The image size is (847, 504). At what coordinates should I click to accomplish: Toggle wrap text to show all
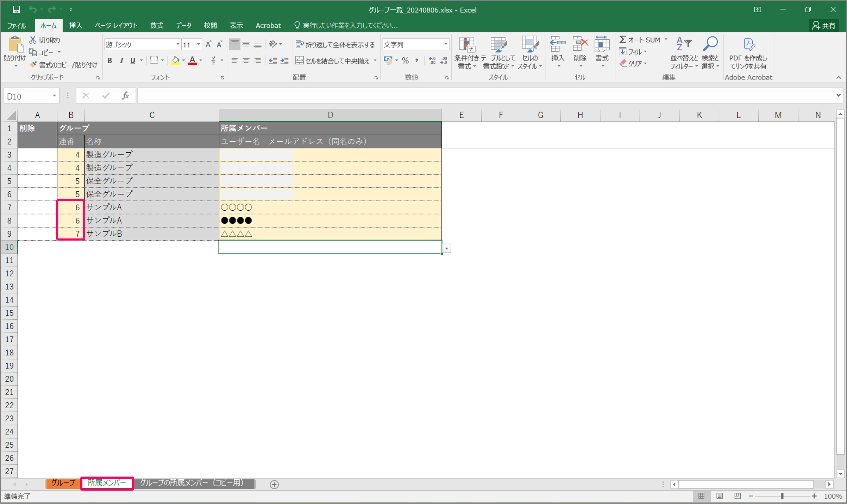pyautogui.click(x=335, y=44)
